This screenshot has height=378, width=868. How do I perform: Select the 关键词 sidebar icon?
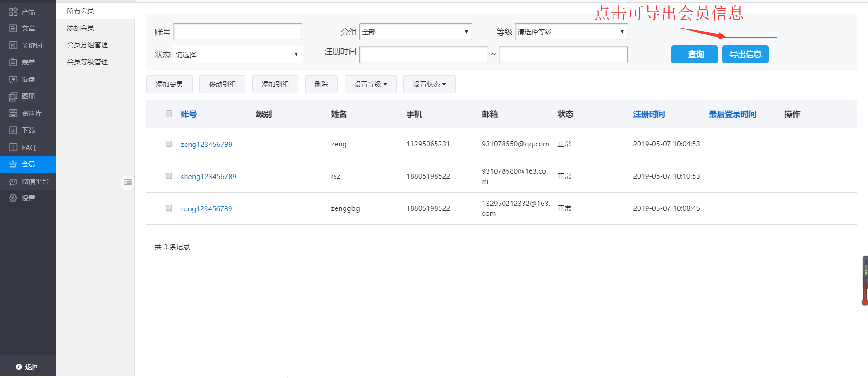coord(13,45)
